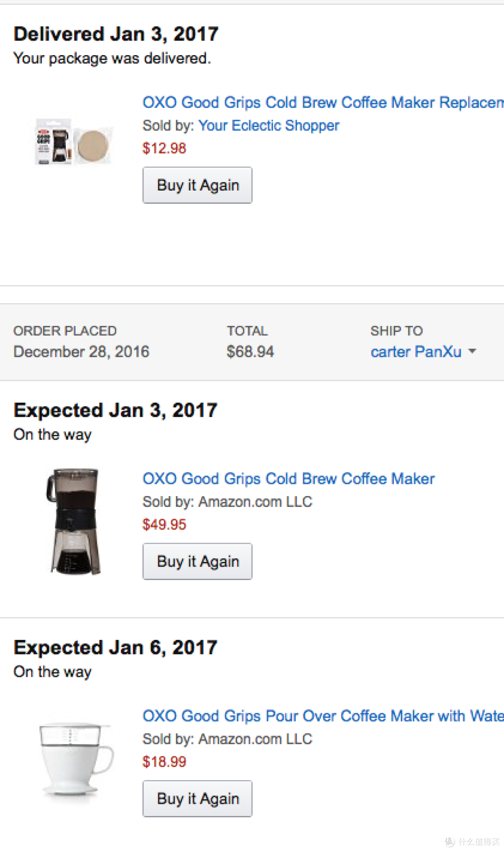The height and width of the screenshot is (852, 504).
Task: Click the cold brew coffee maker image
Action: pos(73,521)
